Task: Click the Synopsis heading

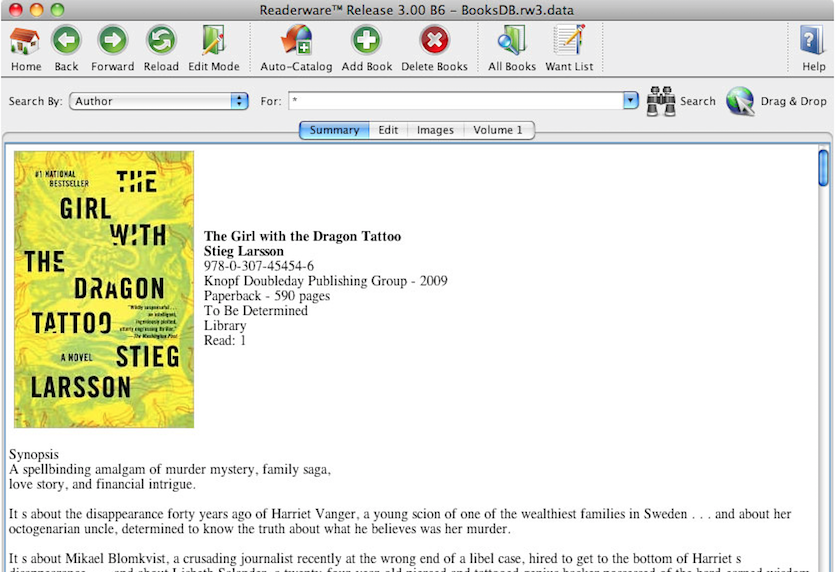Action: (x=34, y=455)
